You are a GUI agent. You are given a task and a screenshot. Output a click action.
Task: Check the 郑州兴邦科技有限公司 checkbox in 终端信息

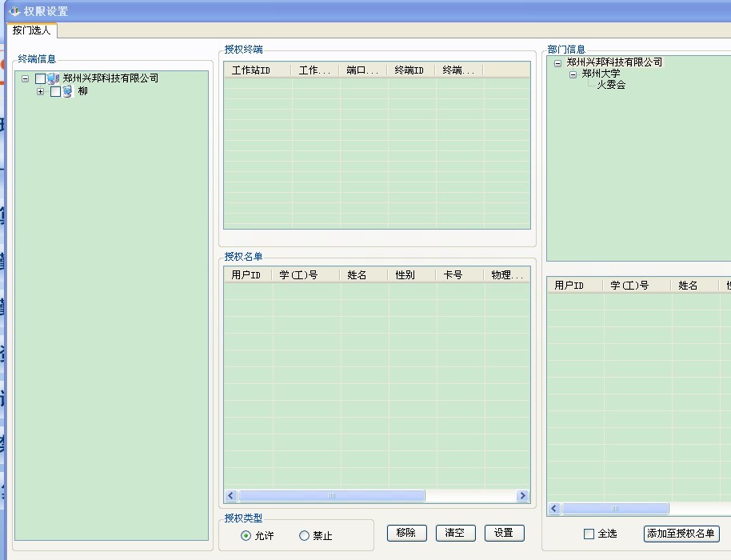point(41,79)
